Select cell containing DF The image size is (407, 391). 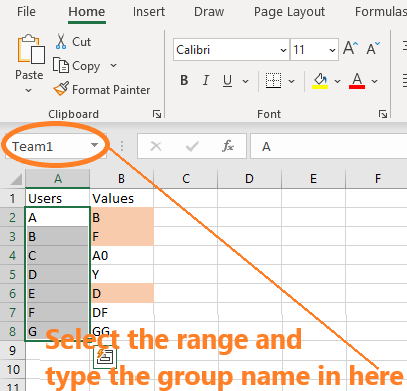(122, 312)
